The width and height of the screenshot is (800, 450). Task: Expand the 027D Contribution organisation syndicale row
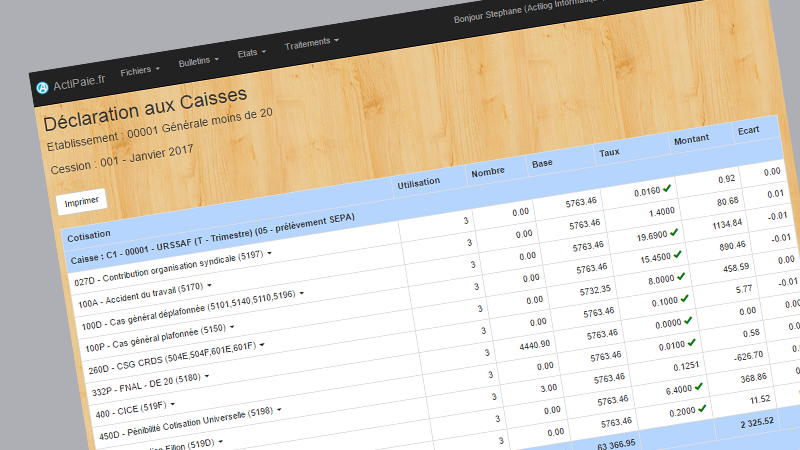(x=269, y=253)
